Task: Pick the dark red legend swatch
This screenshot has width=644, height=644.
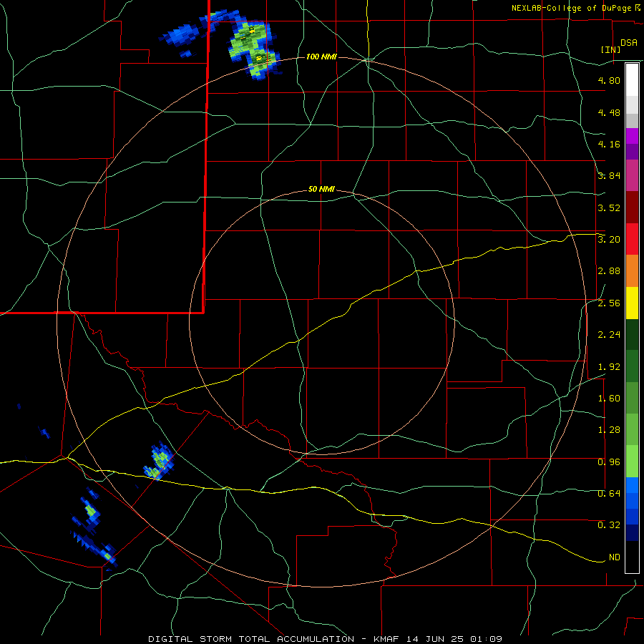Action: tap(632, 208)
